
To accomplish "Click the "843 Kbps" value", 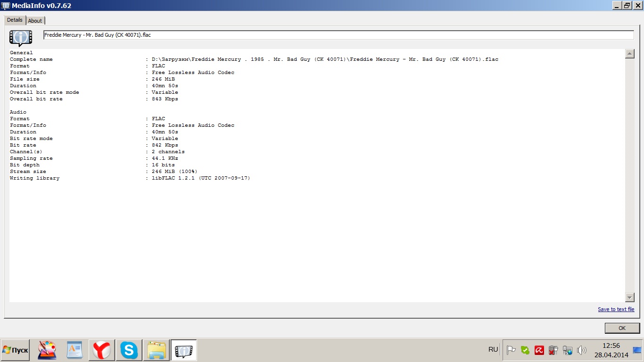I will pos(165,99).
